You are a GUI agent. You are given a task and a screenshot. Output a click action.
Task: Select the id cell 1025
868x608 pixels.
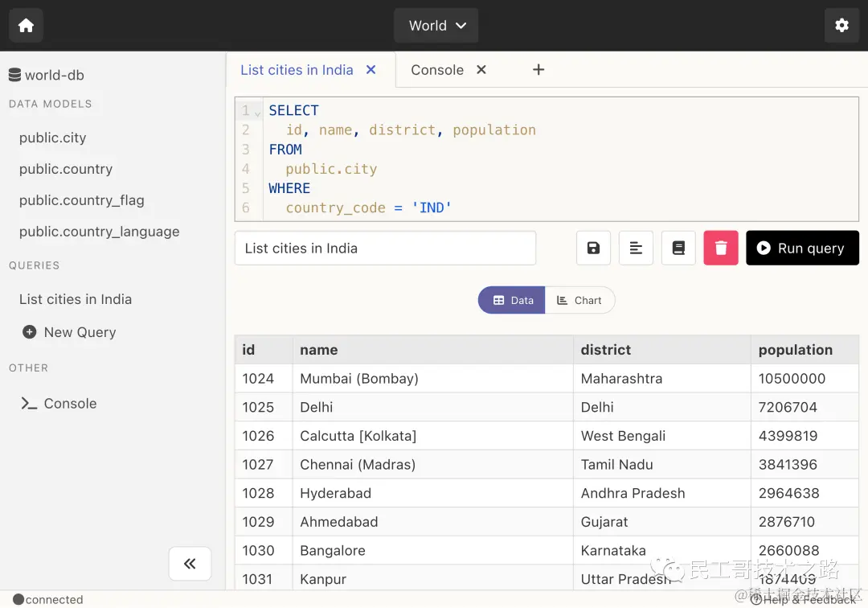pos(264,408)
